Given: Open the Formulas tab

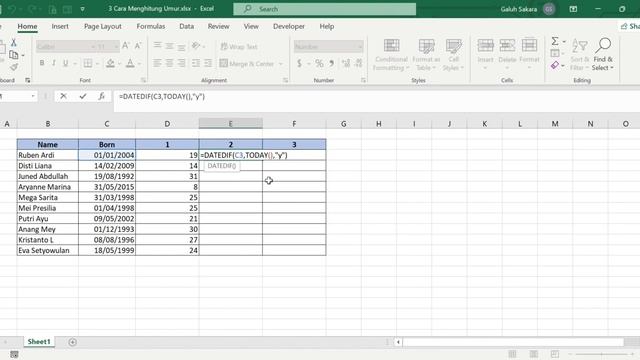Looking at the screenshot, I should (151, 27).
